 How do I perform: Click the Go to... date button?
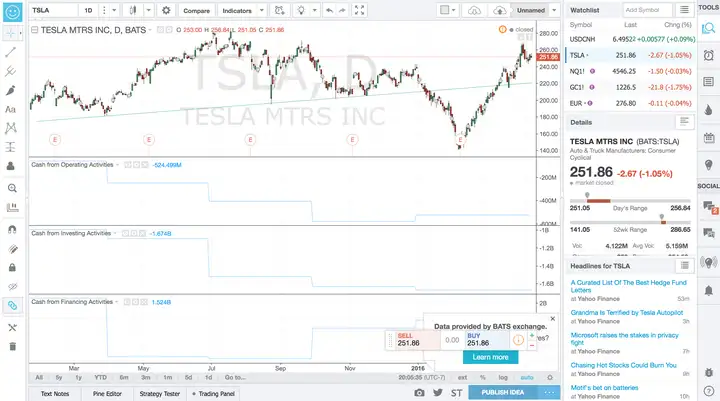pos(235,378)
